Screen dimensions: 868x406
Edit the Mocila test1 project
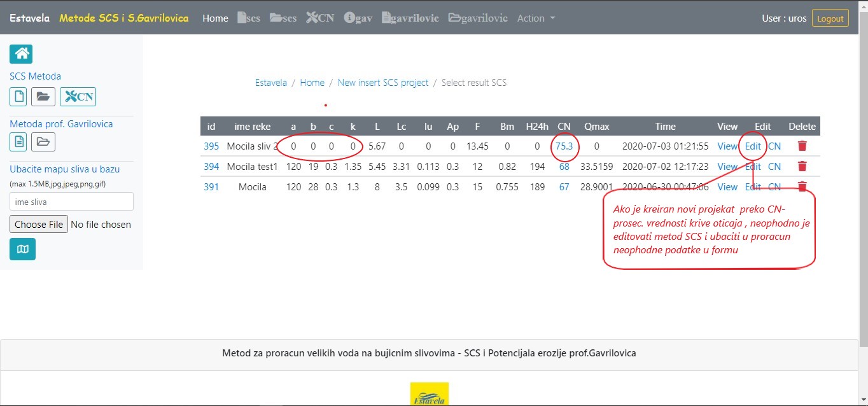[753, 167]
